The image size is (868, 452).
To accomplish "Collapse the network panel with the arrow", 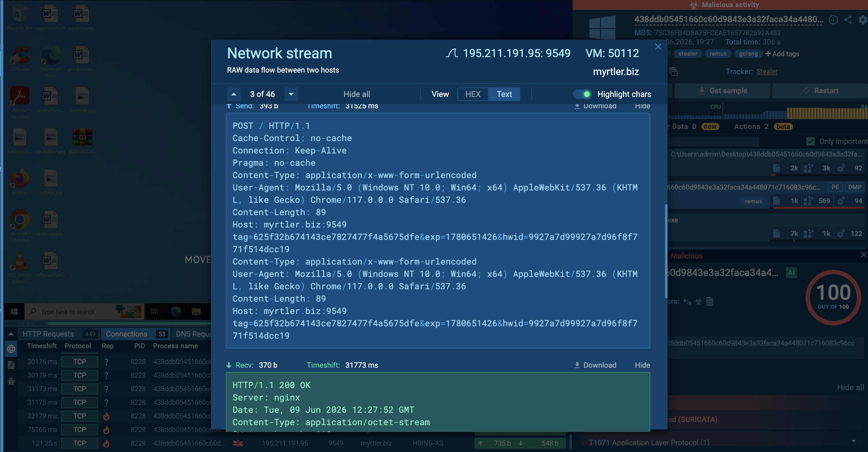I will click(x=11, y=334).
